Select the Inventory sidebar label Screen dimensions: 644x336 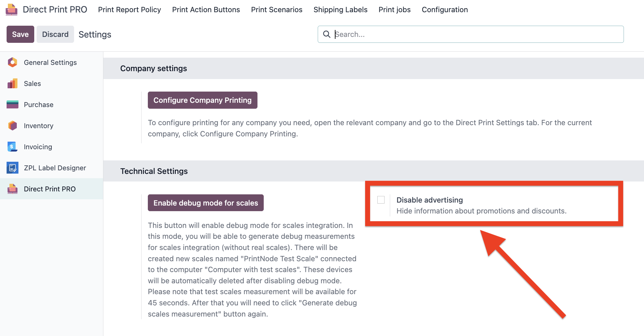39,126
